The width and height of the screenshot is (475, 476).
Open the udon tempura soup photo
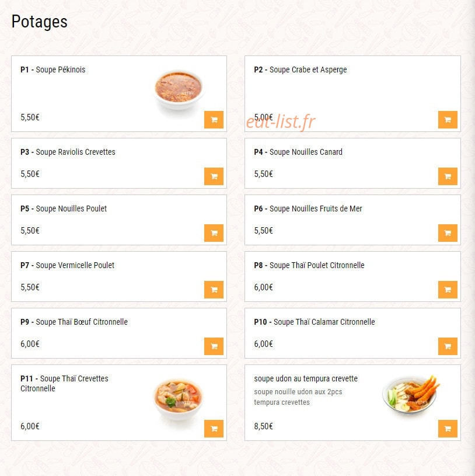click(410, 395)
